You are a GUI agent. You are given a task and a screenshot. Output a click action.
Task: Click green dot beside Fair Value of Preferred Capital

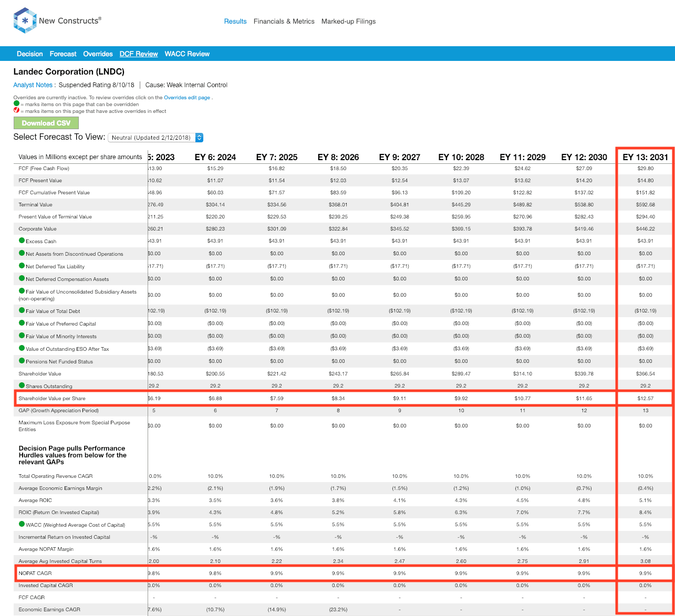pyautogui.click(x=22, y=323)
